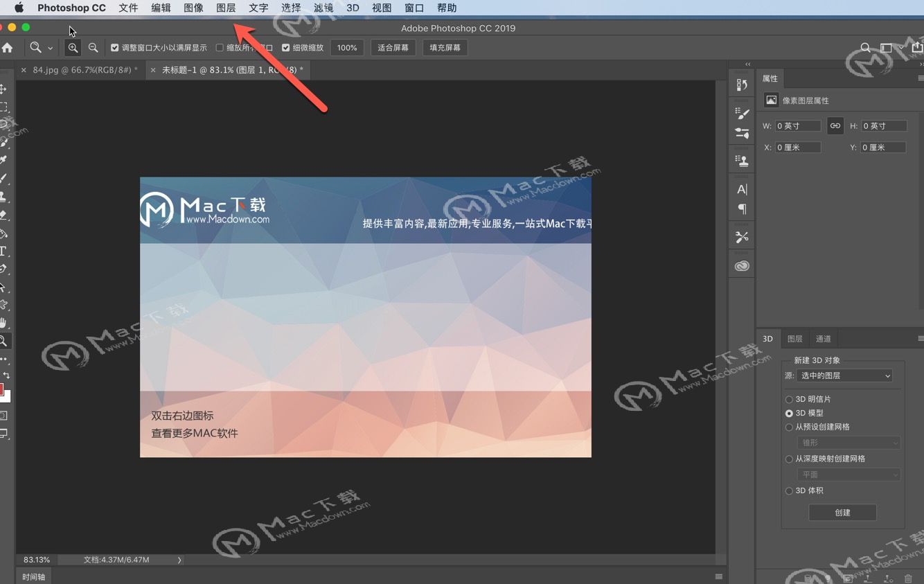Click the 填充屏幕 button
The image size is (924, 584).
click(445, 48)
